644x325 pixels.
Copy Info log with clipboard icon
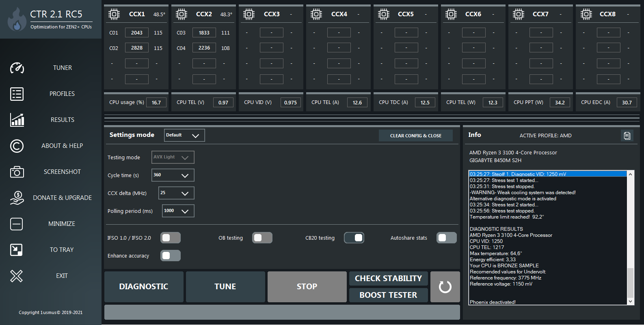click(627, 136)
